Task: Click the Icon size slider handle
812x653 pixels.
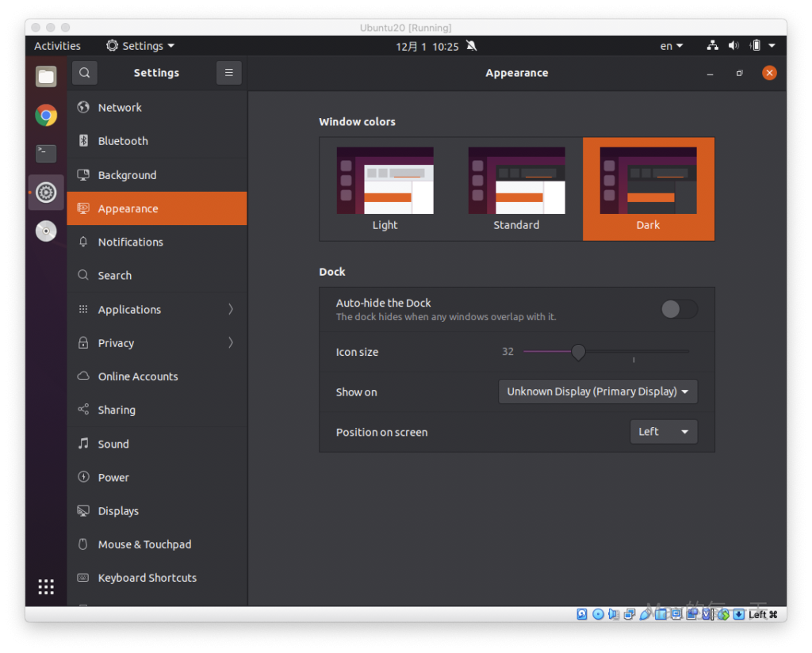Action: click(579, 352)
